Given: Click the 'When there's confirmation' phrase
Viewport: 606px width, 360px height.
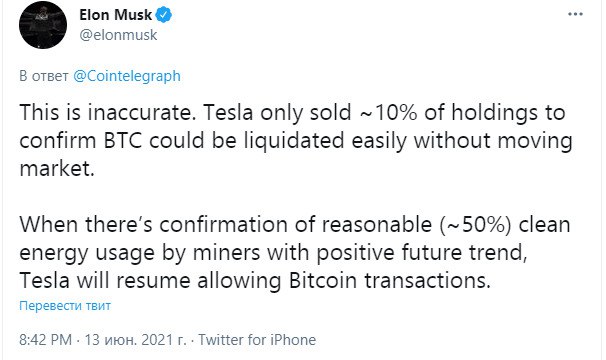Looking at the screenshot, I should 154,225.
